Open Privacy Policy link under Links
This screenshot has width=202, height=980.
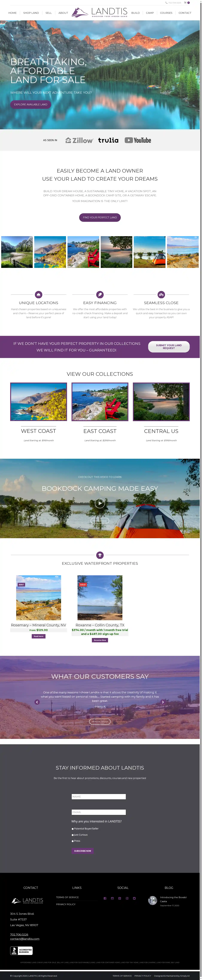[x=66, y=904]
